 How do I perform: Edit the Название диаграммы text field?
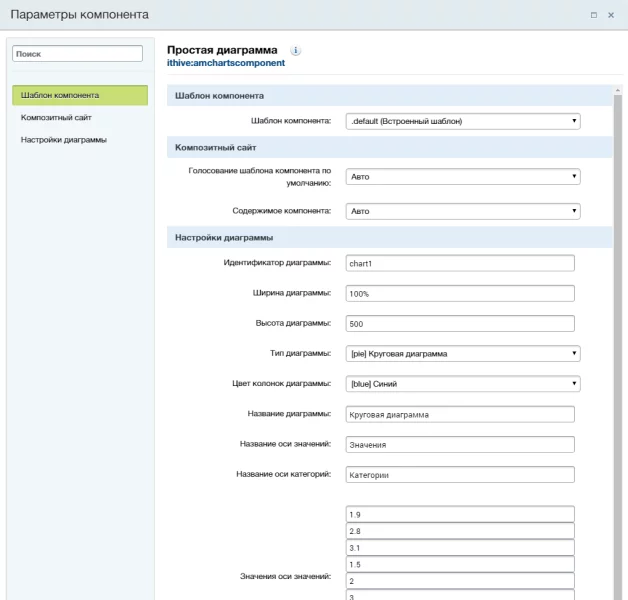click(x=460, y=414)
